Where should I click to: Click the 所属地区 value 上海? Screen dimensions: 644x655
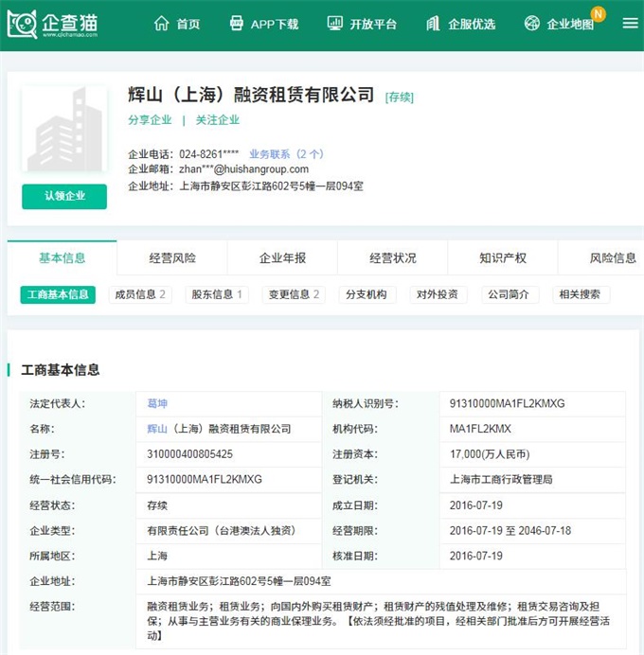157,556
